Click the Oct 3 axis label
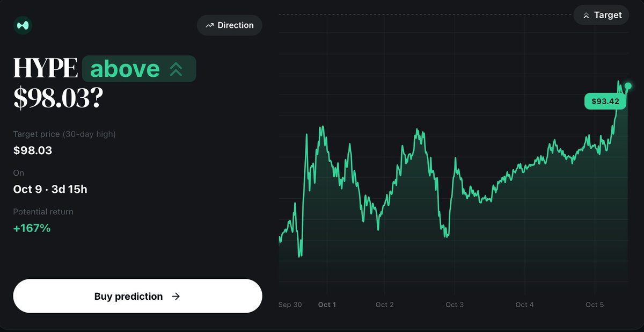Screen dimensions: 644x332 point(455,305)
